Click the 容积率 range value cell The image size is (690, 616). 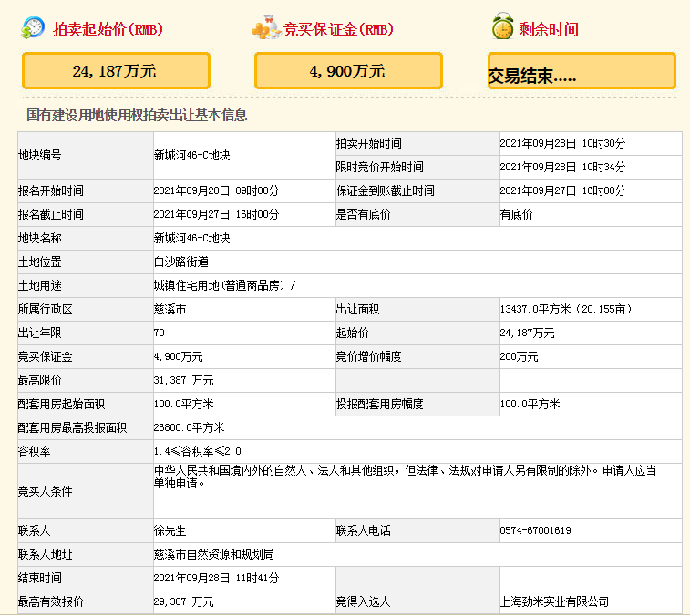(198, 451)
